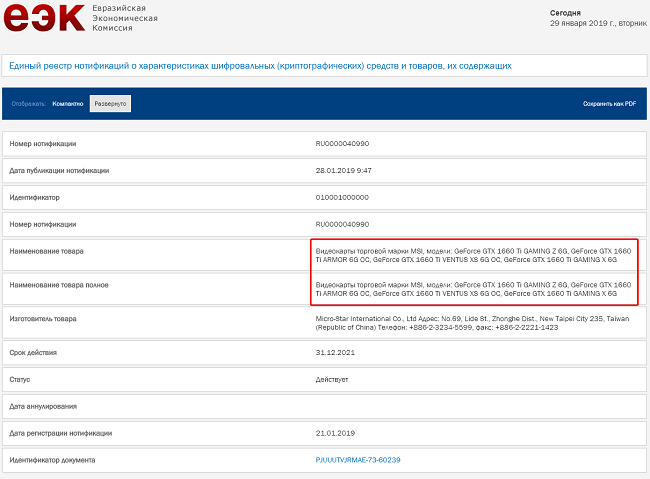Click the Отображать label
650x479 pixels.
tap(29, 104)
